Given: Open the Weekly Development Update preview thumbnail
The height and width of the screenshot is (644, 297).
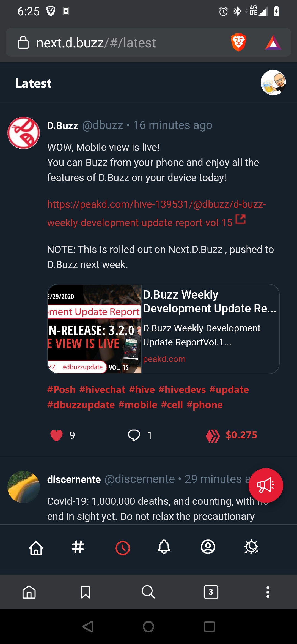Looking at the screenshot, I should tap(95, 329).
